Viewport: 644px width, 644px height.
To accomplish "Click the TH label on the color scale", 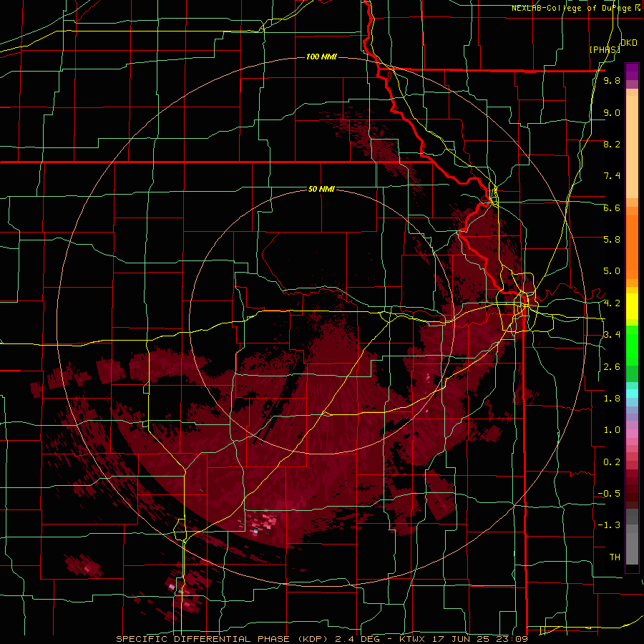I will 615,557.
